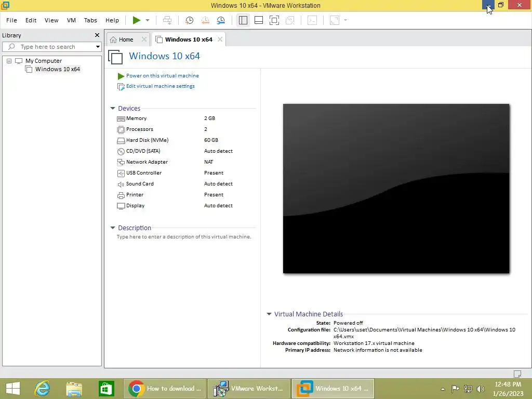This screenshot has width=532, height=399.
Task: Open the Tabs menu
Action: (90, 20)
